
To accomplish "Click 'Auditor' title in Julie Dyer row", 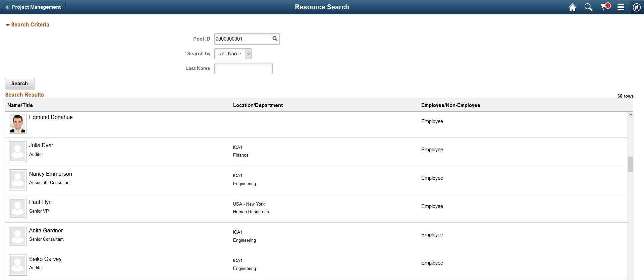I will pos(36,155).
